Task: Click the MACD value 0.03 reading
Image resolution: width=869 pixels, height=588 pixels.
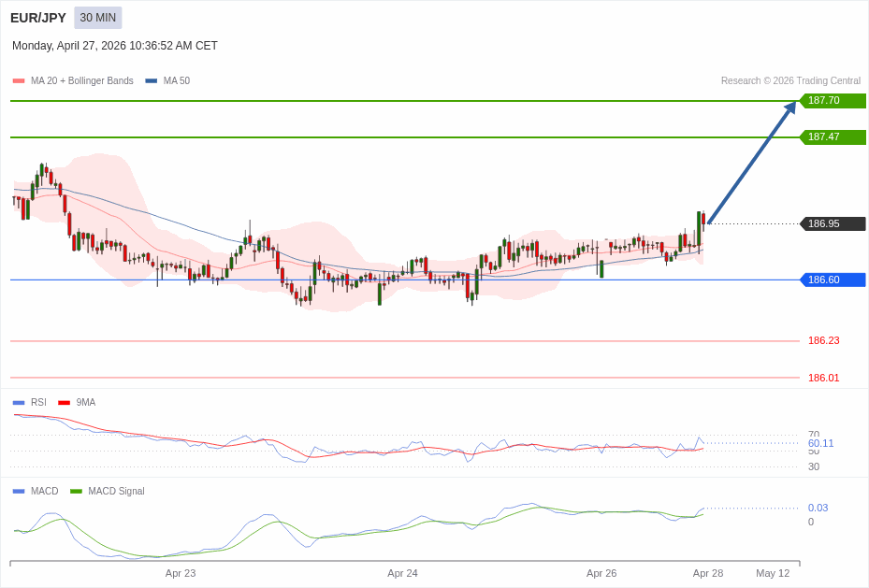Action: [818, 509]
